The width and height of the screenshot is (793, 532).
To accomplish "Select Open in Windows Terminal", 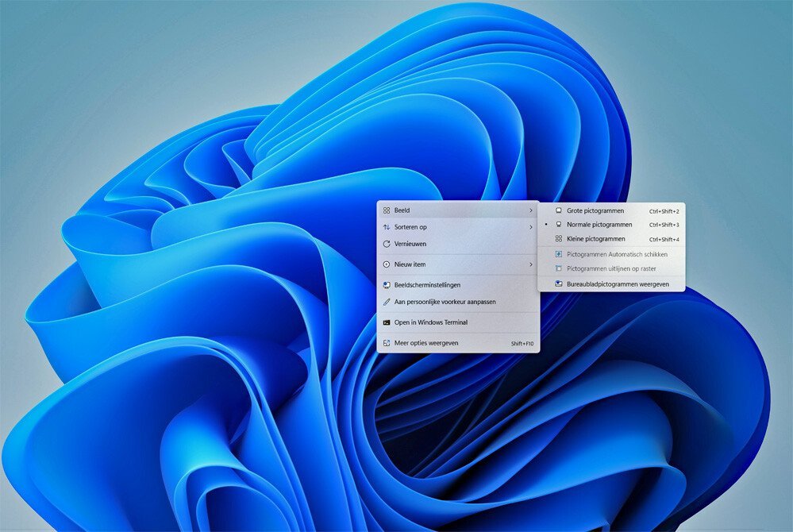I will coord(458,322).
